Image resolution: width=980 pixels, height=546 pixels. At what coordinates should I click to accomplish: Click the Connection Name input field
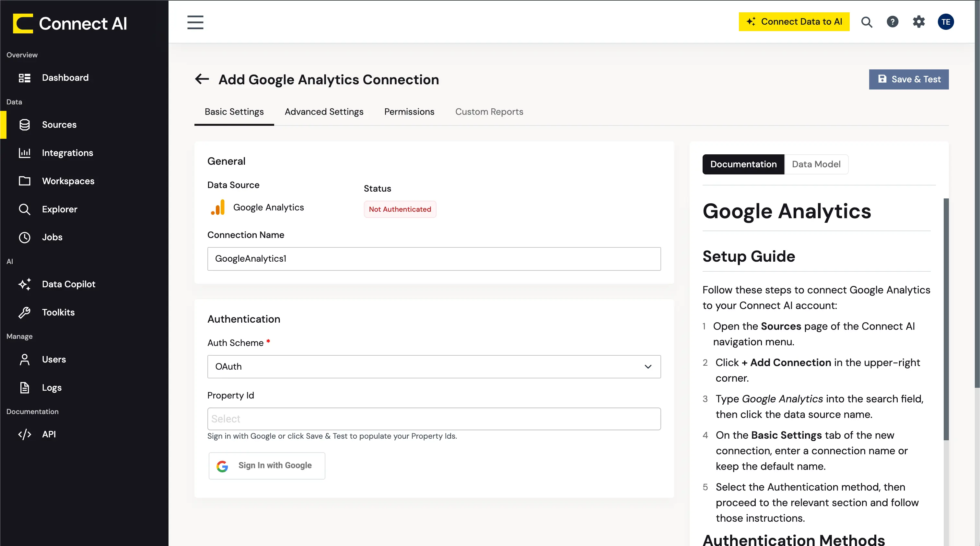[x=434, y=259]
